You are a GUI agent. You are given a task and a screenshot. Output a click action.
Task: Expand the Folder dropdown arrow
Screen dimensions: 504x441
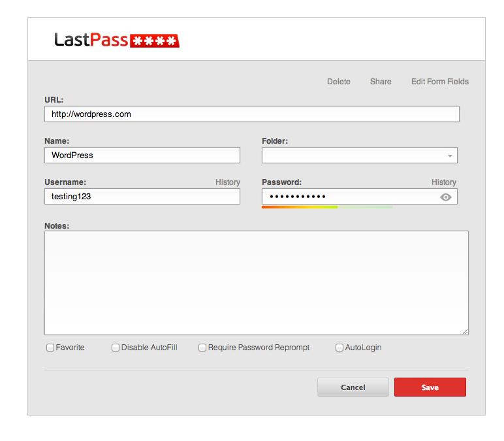pyautogui.click(x=450, y=156)
